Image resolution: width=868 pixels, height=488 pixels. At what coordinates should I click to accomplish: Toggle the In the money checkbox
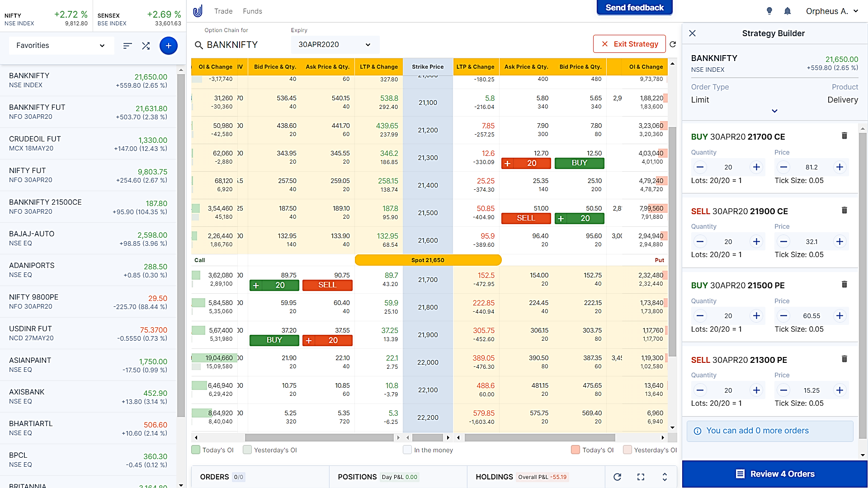coord(407,450)
